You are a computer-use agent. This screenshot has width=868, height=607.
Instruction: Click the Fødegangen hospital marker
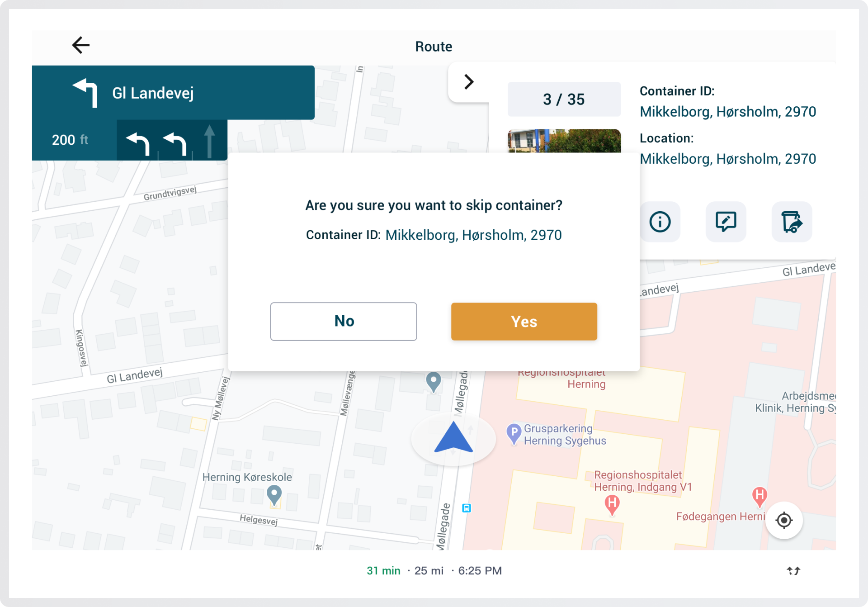[759, 497]
